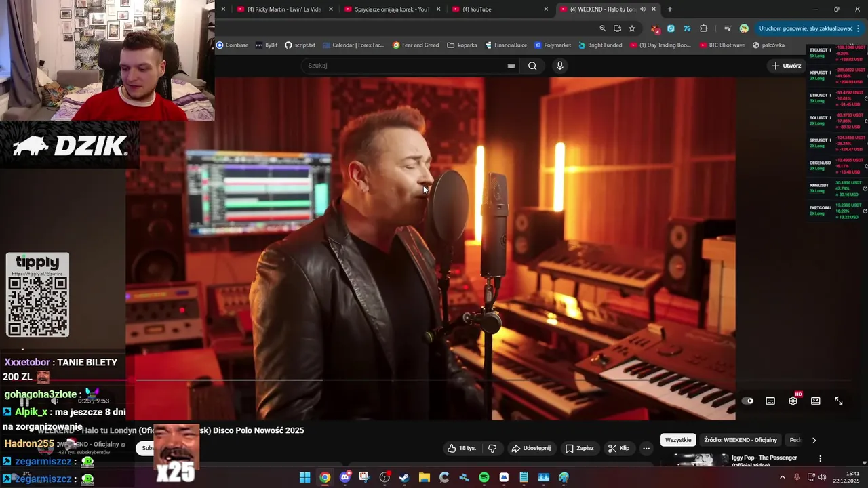Screen dimensions: 868x488
Task: Toggle the autoplay switch in the player
Action: (747, 401)
